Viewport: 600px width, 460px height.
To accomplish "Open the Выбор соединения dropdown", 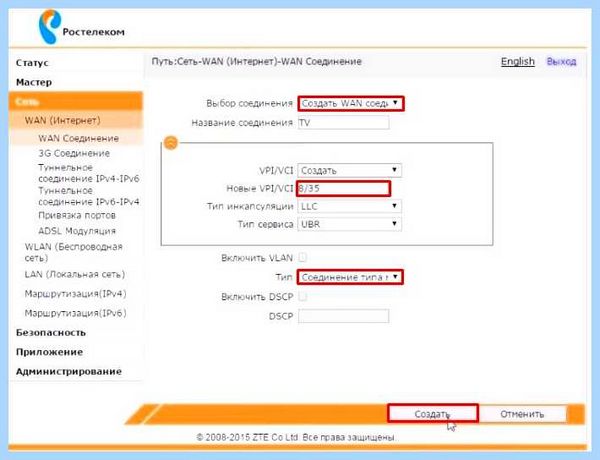I will click(x=351, y=103).
